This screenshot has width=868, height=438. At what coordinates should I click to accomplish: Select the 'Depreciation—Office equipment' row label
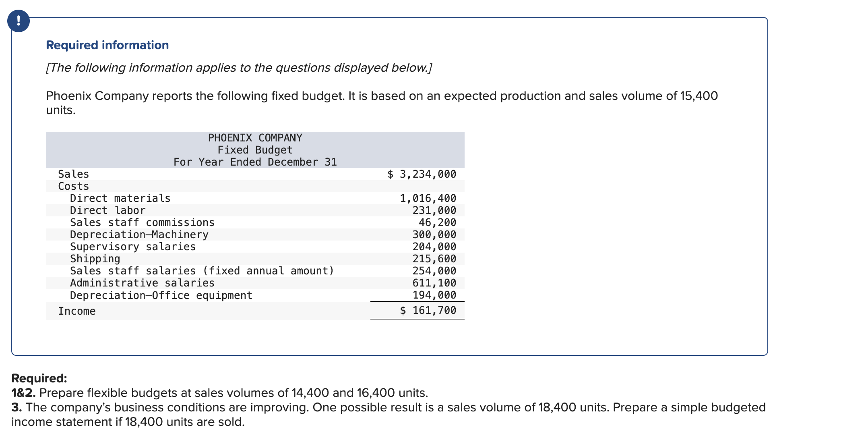pyautogui.click(x=161, y=295)
